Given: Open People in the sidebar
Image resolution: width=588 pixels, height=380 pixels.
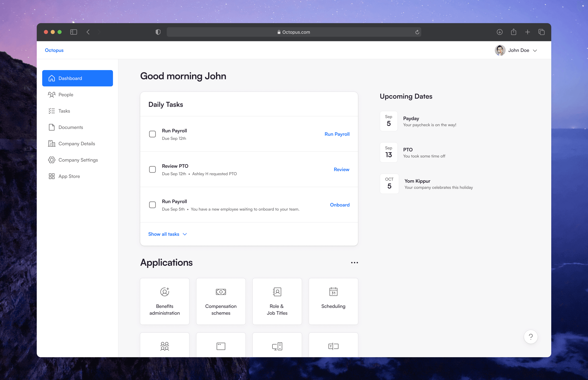Looking at the screenshot, I should [x=77, y=95].
